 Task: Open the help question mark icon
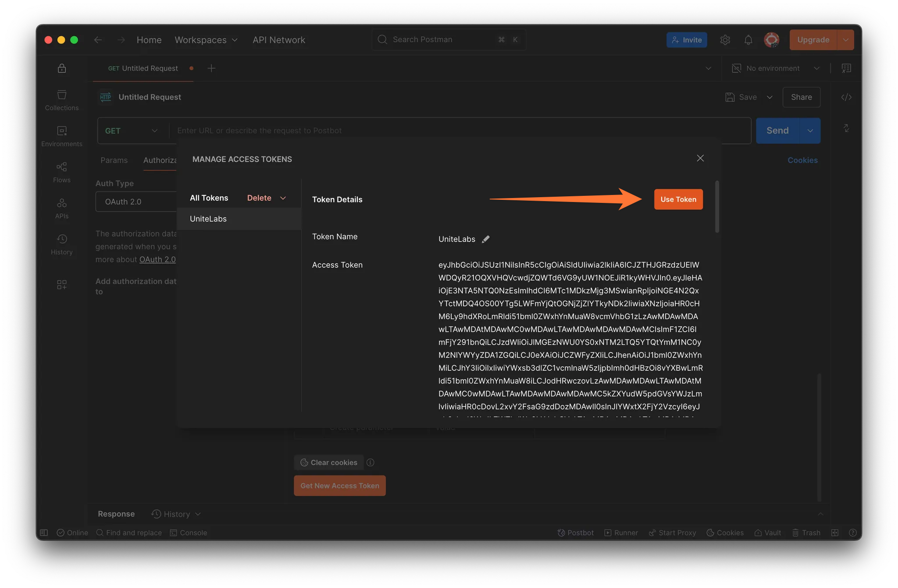coord(852,533)
